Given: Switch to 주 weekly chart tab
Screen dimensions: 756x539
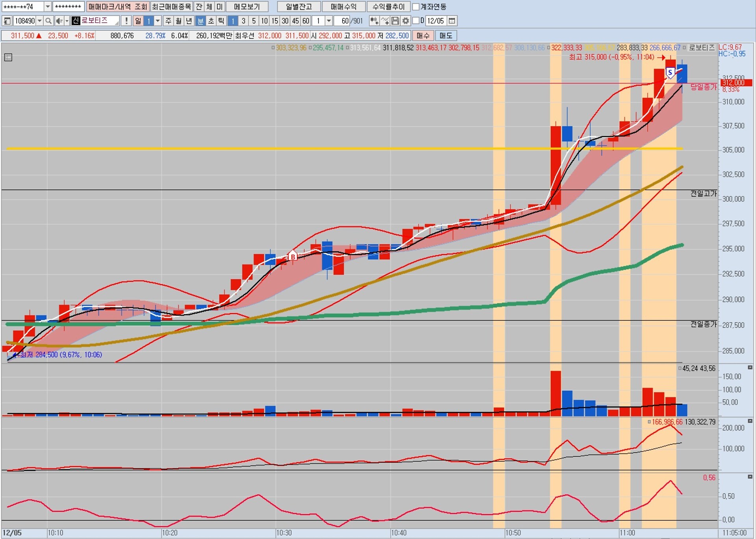Looking at the screenshot, I should [168, 21].
